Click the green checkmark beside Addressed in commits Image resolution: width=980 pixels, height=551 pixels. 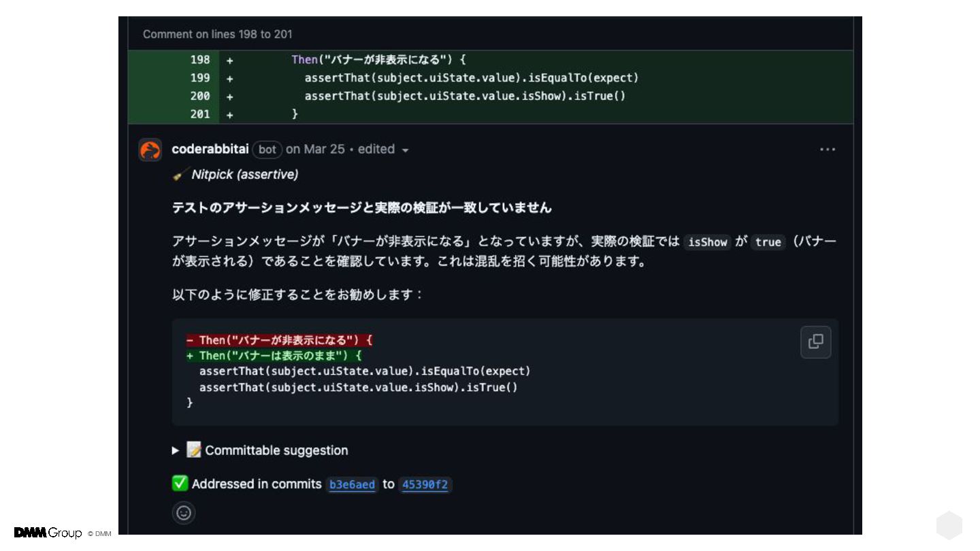[x=180, y=484]
